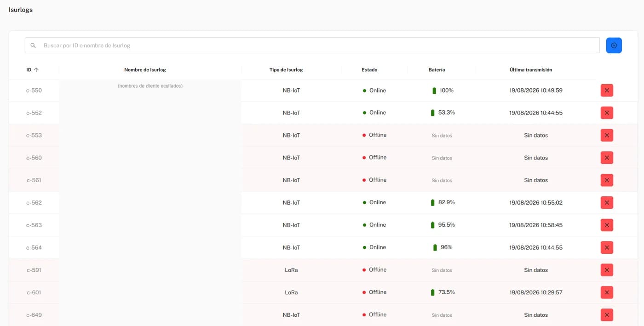Select the c-564 ID cell

(x=34, y=247)
